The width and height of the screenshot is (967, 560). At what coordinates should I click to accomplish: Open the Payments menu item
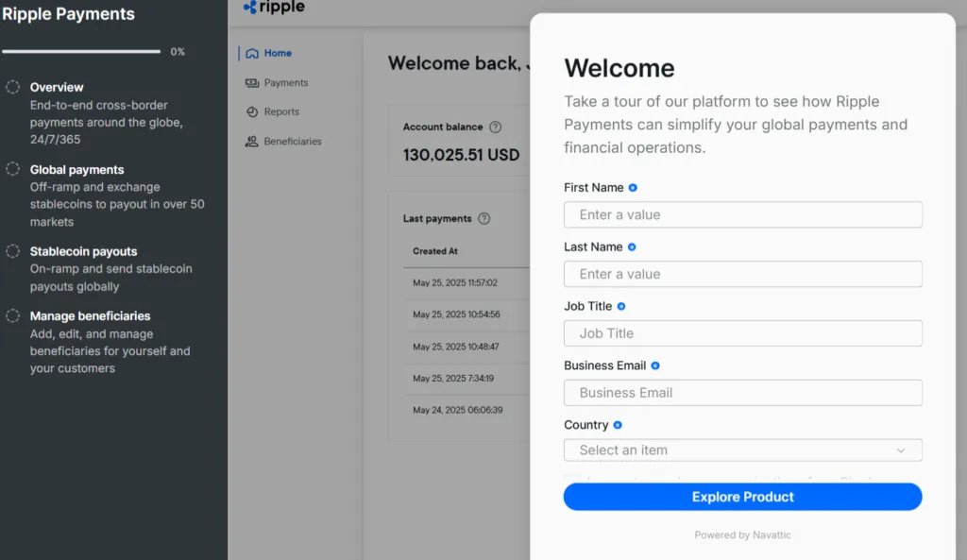pyautogui.click(x=285, y=83)
